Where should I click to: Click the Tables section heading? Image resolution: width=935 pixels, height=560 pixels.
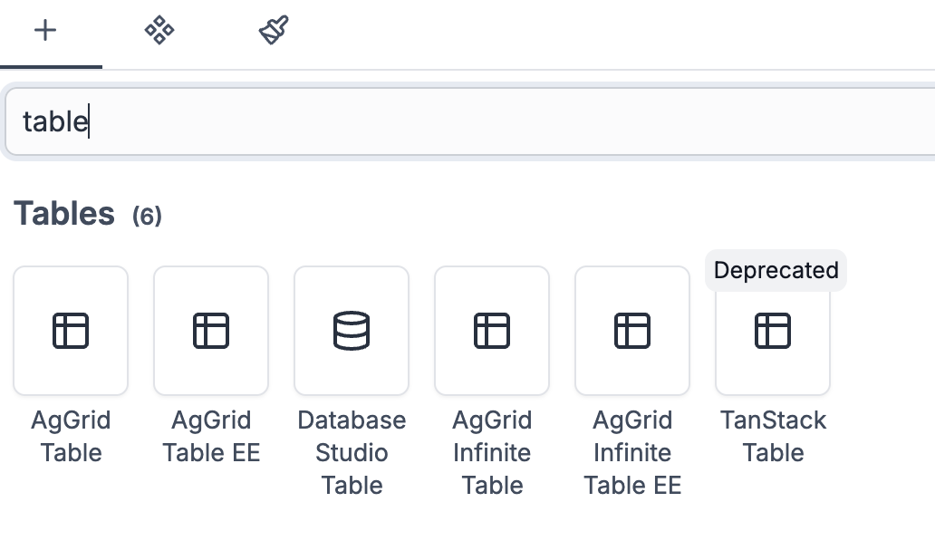[x=63, y=214]
